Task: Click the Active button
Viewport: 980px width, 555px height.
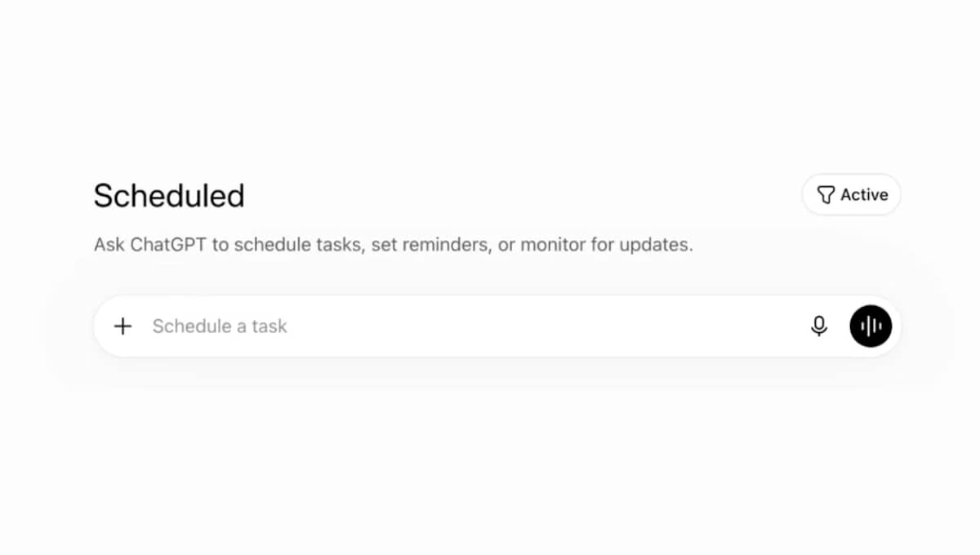Action: coord(852,195)
